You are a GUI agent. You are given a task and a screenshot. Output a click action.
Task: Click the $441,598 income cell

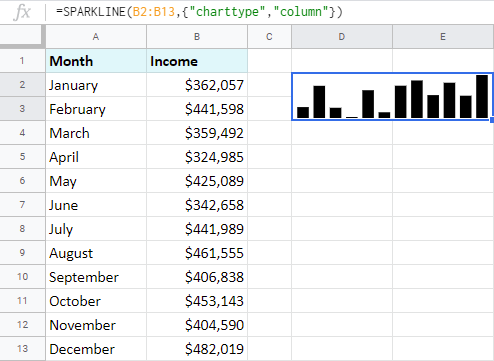tap(197, 109)
